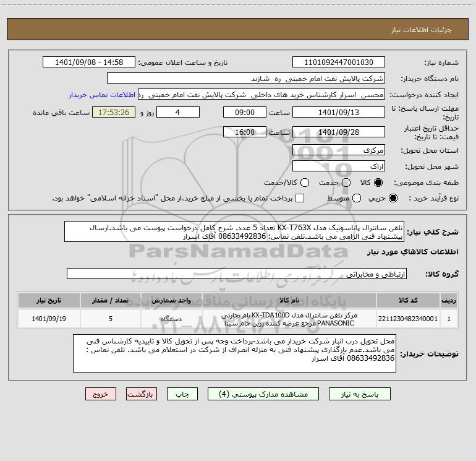Click the کد کالا column header

(408, 301)
